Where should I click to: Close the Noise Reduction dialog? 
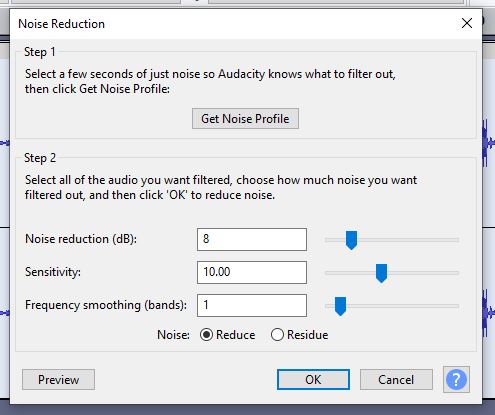467,23
